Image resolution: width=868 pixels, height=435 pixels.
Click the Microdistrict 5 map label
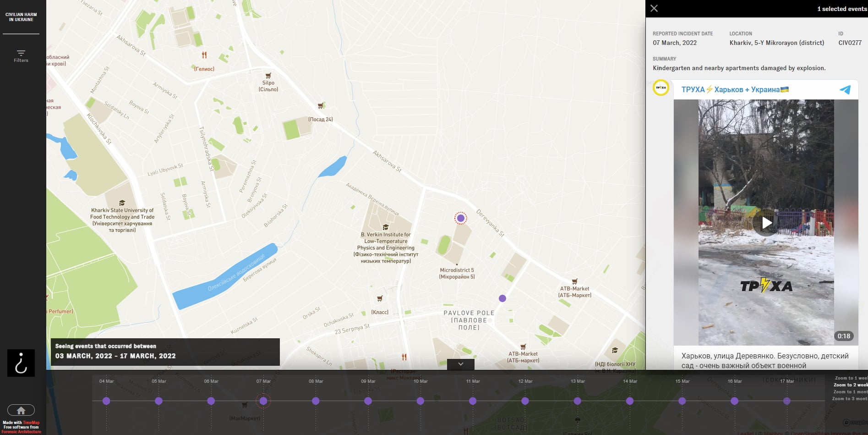[457, 274]
